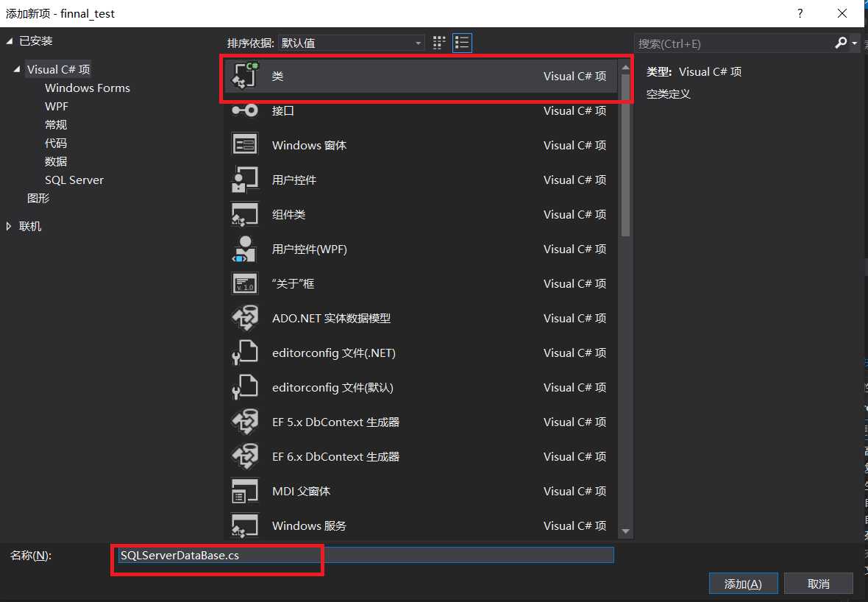Open the help question mark
Image resolution: width=868 pixels, height=602 pixels.
click(800, 13)
